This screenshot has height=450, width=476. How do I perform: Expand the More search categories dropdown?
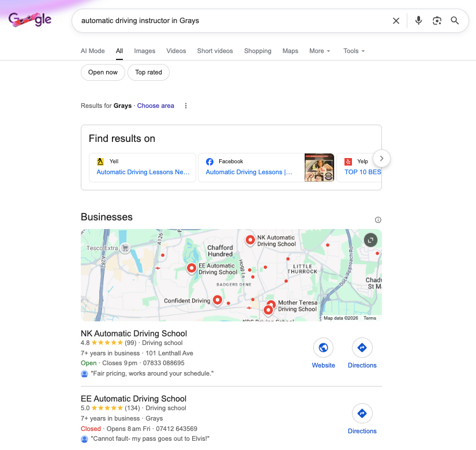[x=320, y=51]
